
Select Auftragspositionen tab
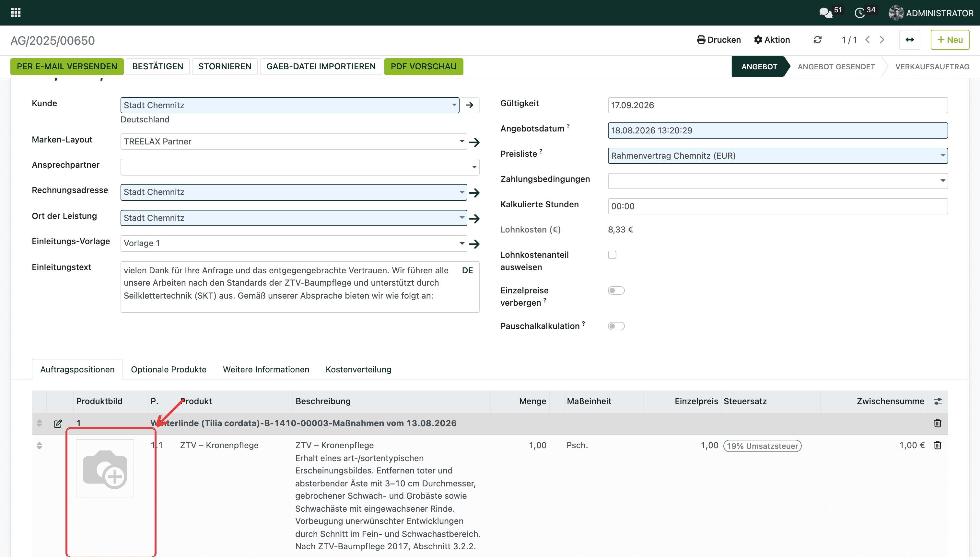pos(77,369)
